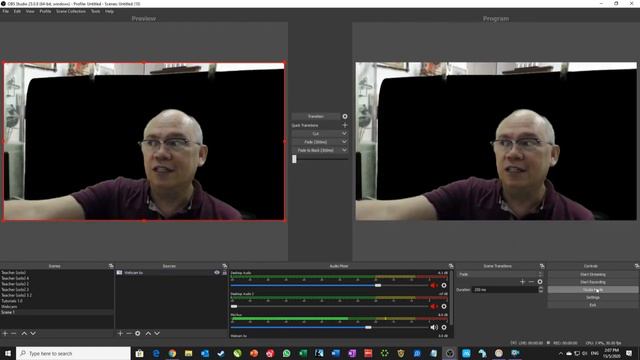Open the Cut quick transition dropdown
The height and width of the screenshot is (360, 640).
coord(344,134)
